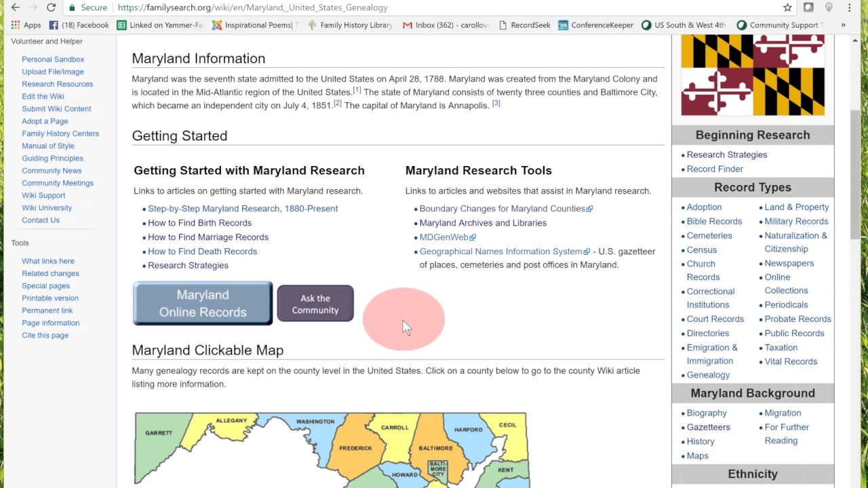Open How to Find Death Records
This screenshot has height=488, width=868.
(202, 251)
